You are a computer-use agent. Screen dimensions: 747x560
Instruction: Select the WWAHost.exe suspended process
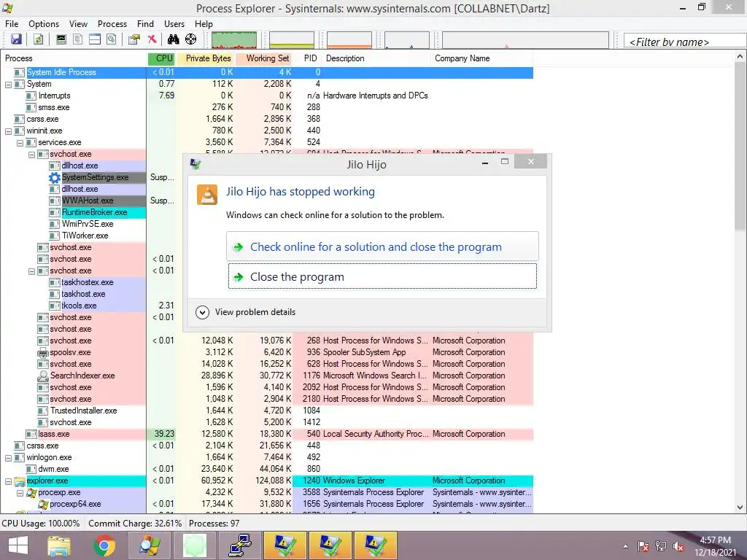tap(88, 201)
